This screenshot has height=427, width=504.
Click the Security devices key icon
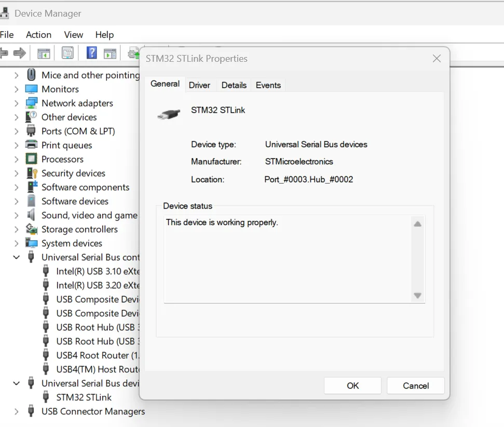(32, 173)
